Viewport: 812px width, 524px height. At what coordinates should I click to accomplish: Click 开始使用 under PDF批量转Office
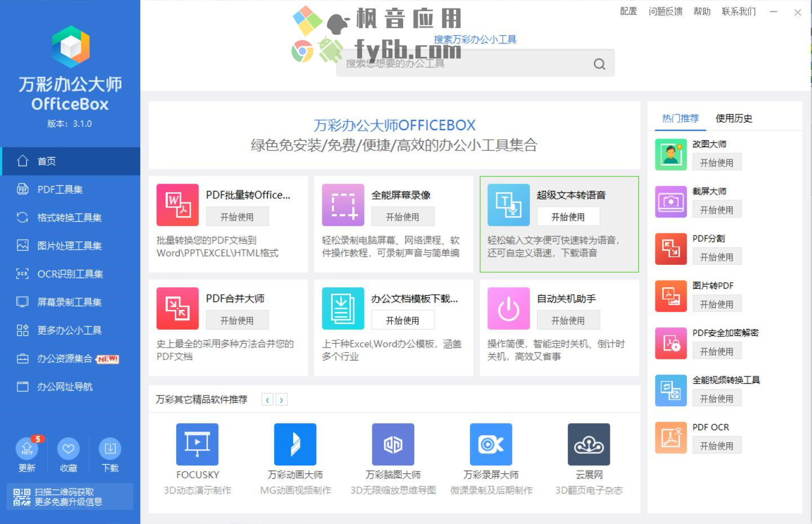point(237,217)
